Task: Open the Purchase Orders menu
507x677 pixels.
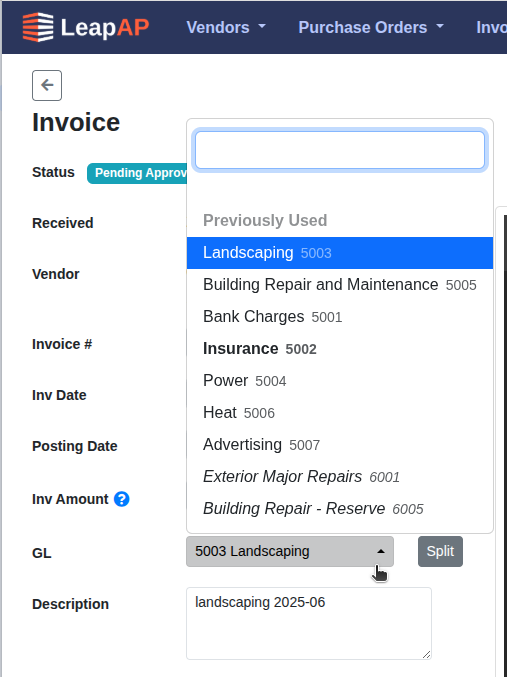Action: (x=371, y=27)
